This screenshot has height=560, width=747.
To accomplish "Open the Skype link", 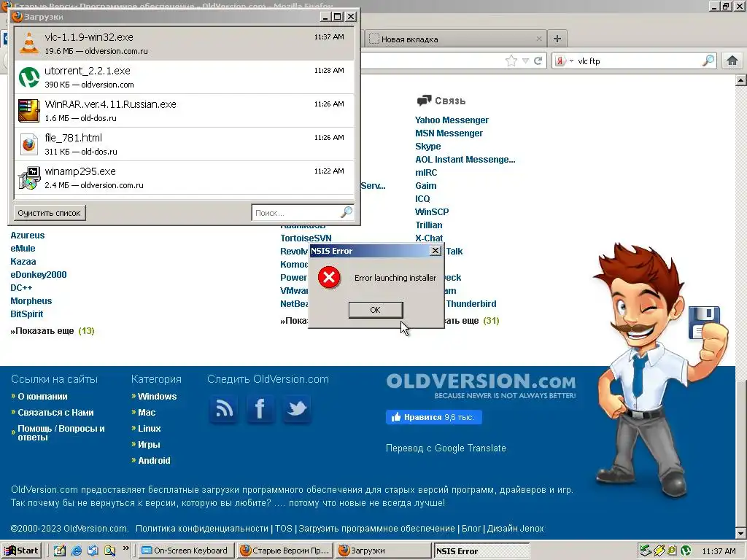I will (427, 146).
